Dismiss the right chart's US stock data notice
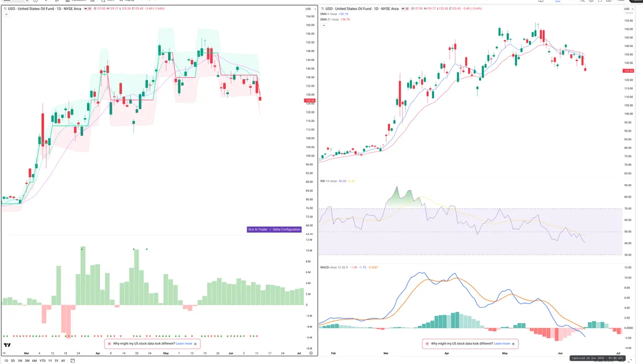Screen dimensions: 643x364 (513, 344)
